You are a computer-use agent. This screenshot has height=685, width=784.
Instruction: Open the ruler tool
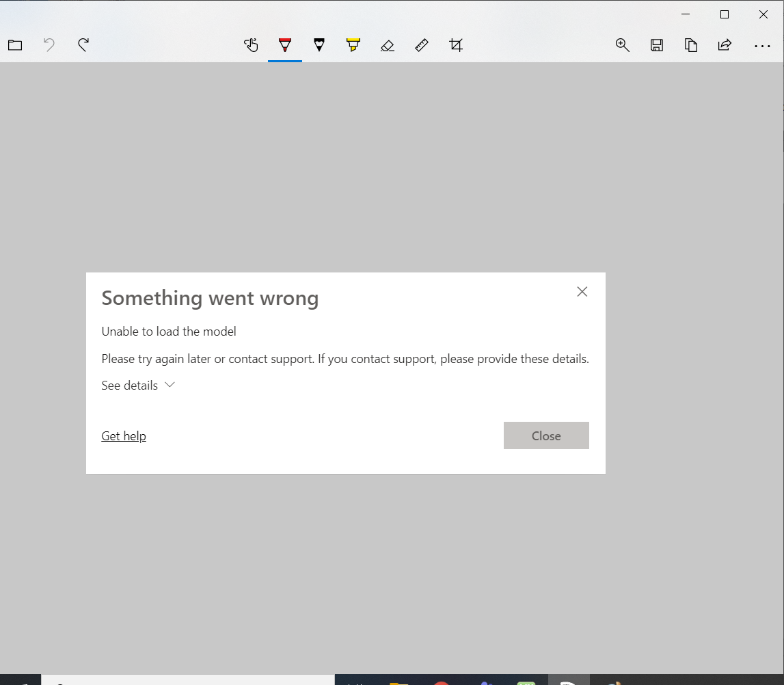click(x=422, y=46)
